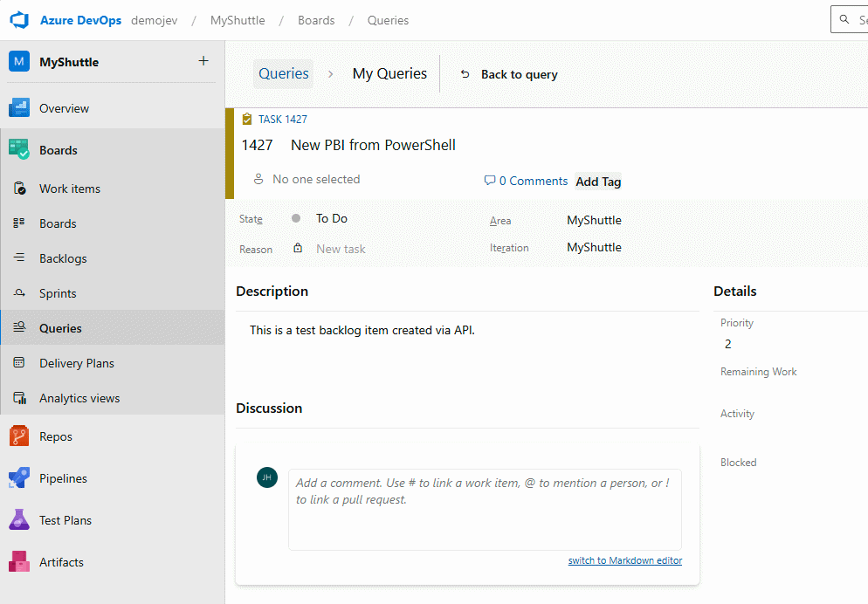Click the breadcrumb chevron after Queries
This screenshot has width=868, height=604.
click(x=330, y=74)
